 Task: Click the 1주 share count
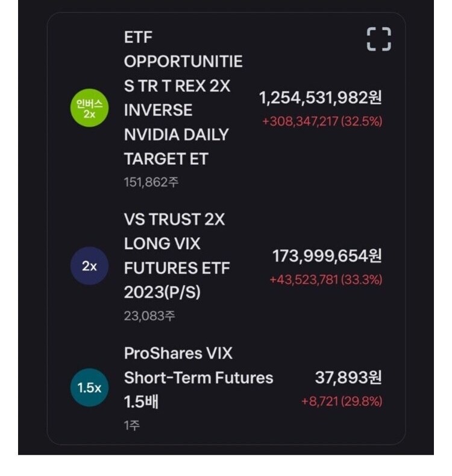pyautogui.click(x=131, y=425)
